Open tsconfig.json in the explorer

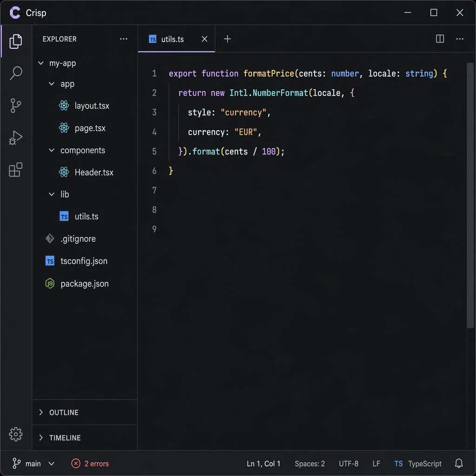tap(85, 261)
